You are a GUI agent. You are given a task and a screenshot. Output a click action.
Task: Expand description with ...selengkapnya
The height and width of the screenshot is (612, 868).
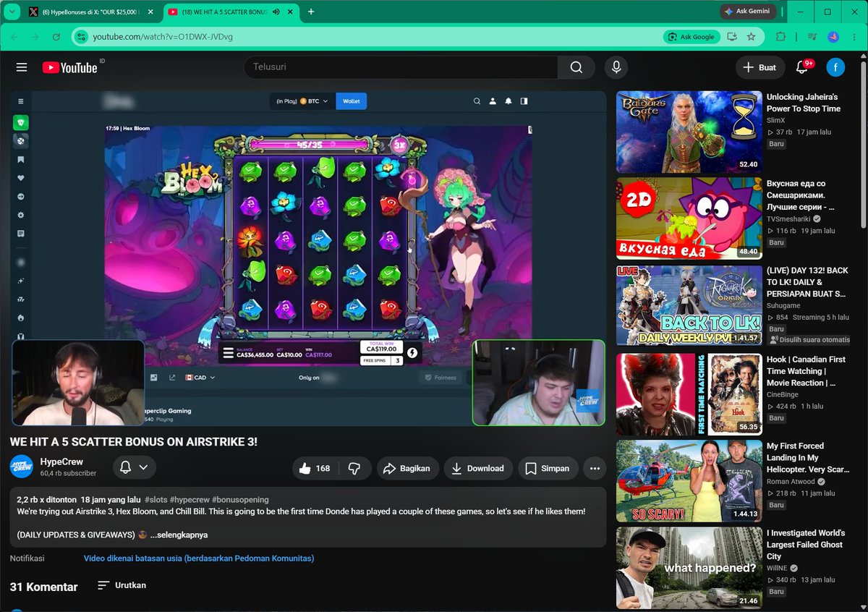click(x=179, y=535)
